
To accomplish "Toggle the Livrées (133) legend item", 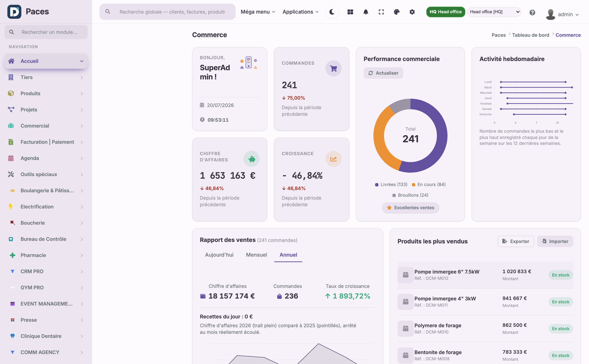I will [391, 184].
